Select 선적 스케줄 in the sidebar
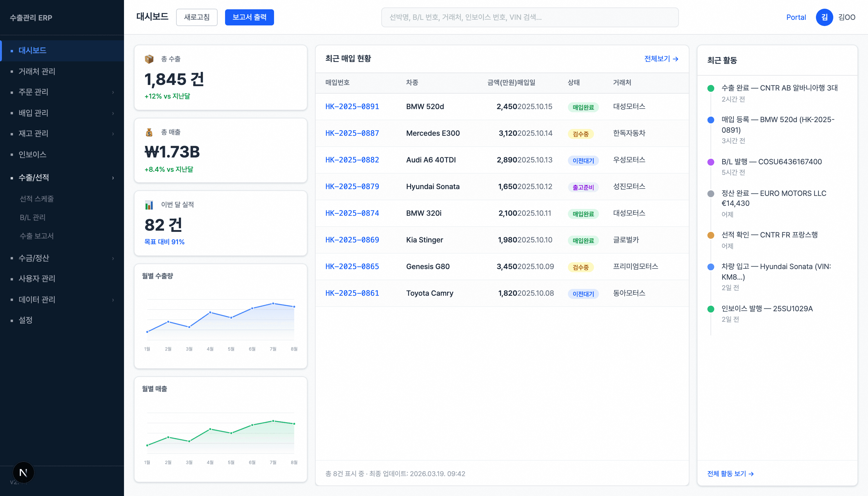 point(37,199)
